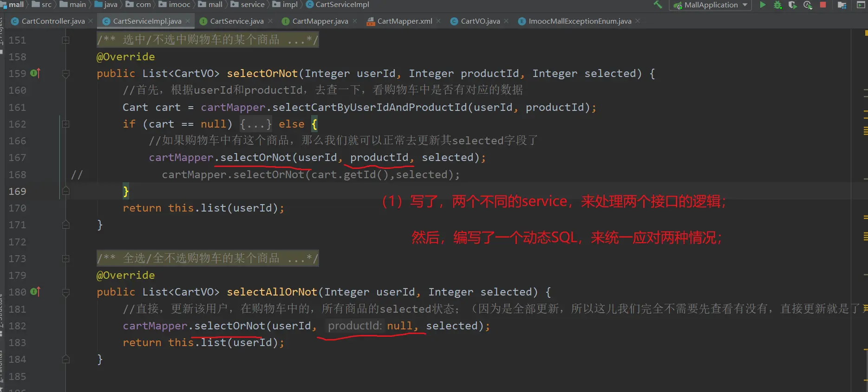Screen dimensions: 868x392
Task: Expand the folded if block at line 162
Action: [66, 124]
